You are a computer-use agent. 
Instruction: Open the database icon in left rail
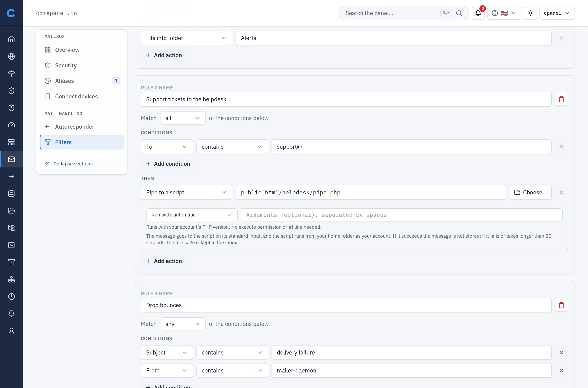point(11,194)
